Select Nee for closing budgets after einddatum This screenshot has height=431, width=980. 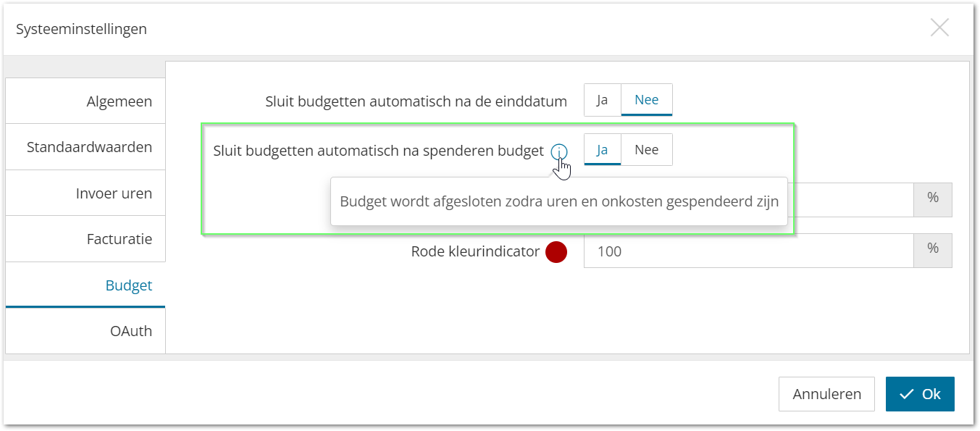point(647,100)
